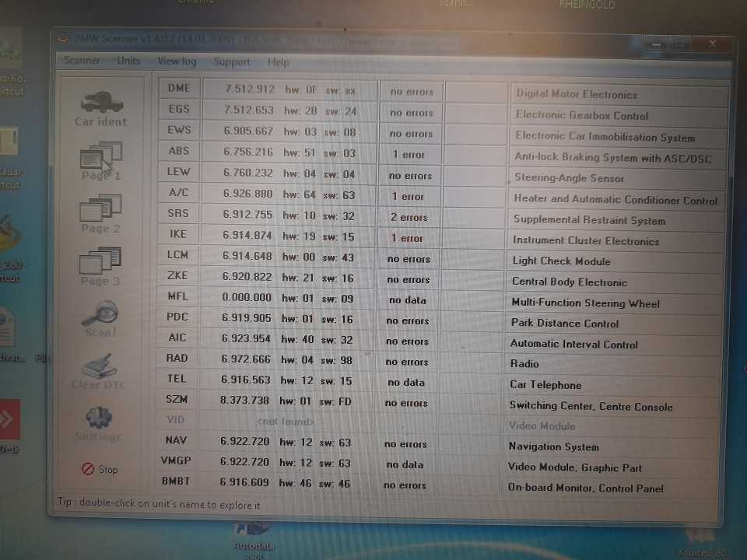Open the Help menu

tap(278, 62)
